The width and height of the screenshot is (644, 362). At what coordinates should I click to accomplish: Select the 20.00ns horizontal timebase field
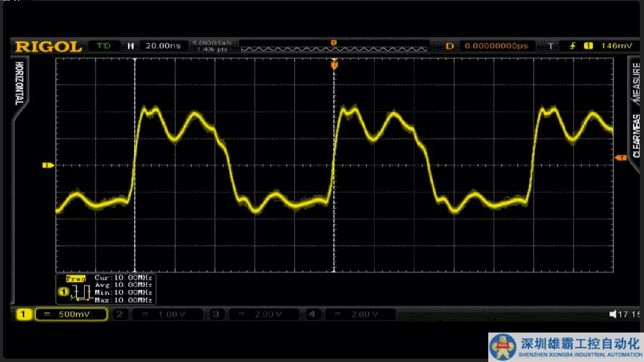pos(162,46)
